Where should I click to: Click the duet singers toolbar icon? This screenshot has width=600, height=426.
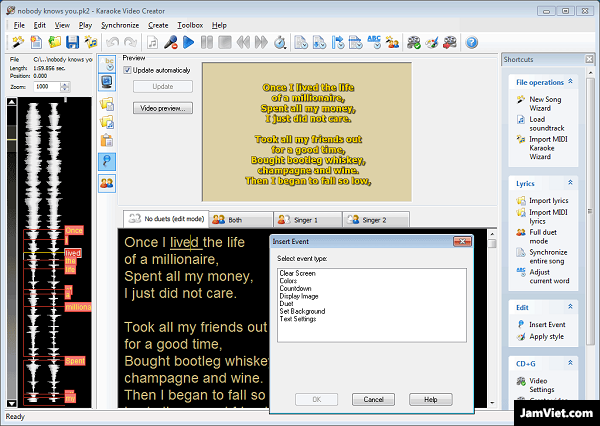[392, 42]
